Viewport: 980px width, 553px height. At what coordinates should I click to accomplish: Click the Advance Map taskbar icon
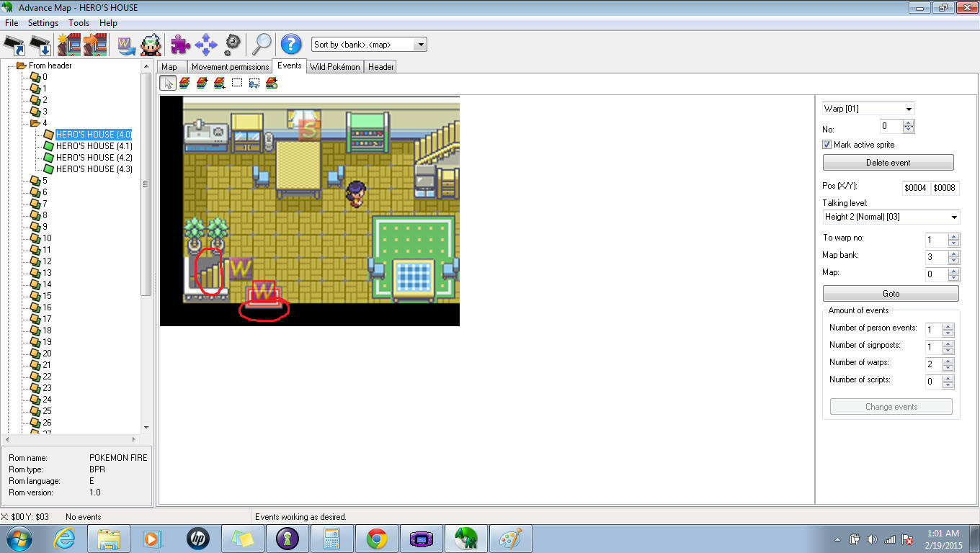466,539
